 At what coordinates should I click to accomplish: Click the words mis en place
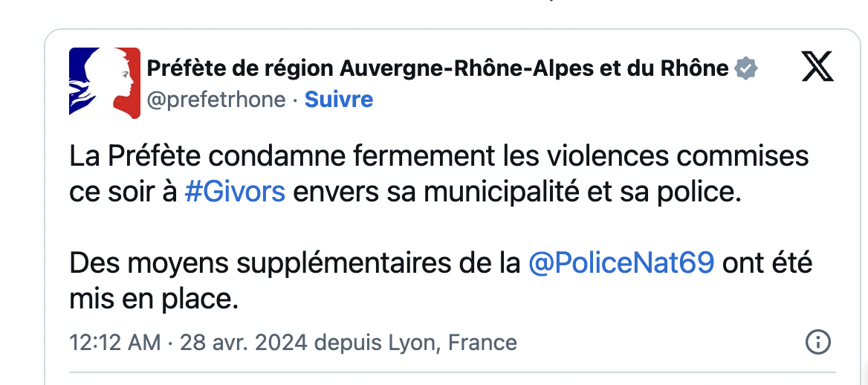pos(153,300)
